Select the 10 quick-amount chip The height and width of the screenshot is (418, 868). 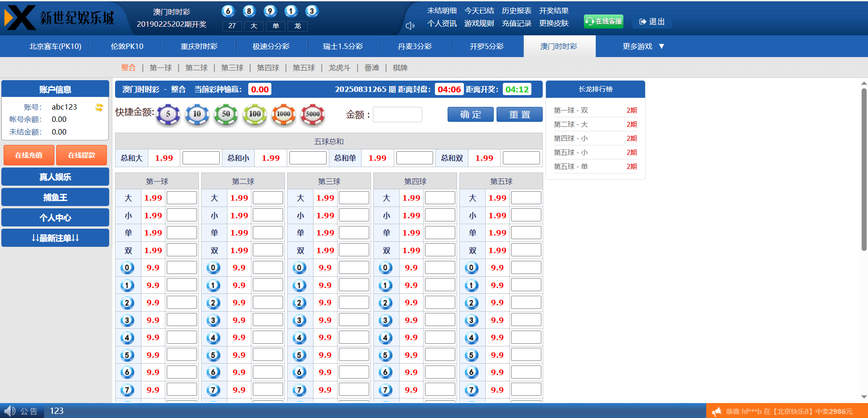197,114
